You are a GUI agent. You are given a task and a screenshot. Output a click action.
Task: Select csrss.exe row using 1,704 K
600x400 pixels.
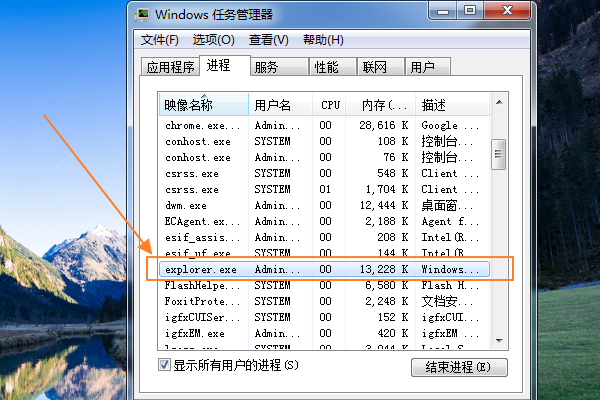point(324,189)
